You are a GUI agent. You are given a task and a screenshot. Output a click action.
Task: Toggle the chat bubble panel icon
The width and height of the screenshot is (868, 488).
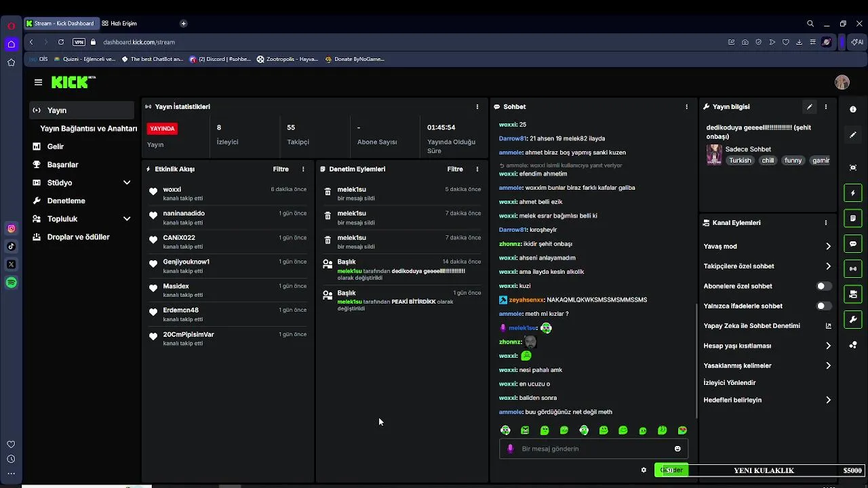coord(853,243)
